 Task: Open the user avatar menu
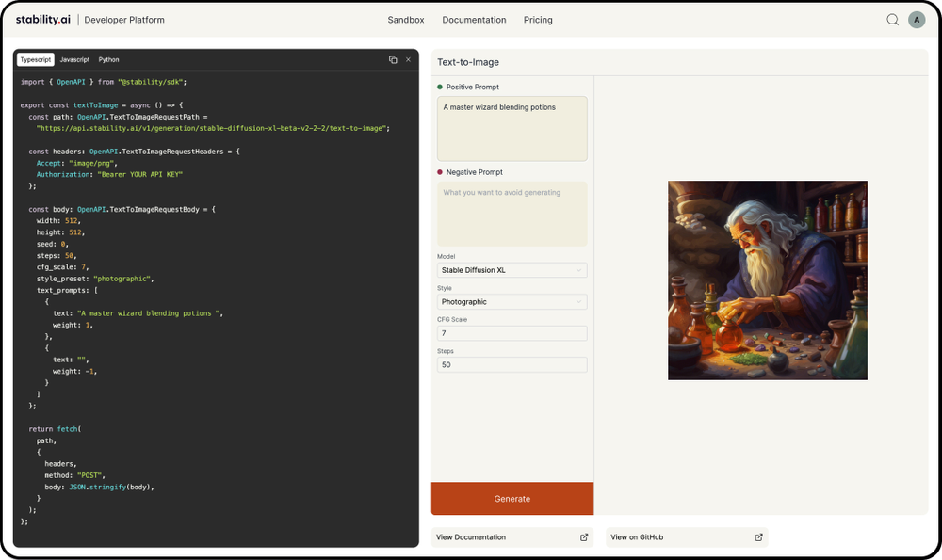coord(917,20)
